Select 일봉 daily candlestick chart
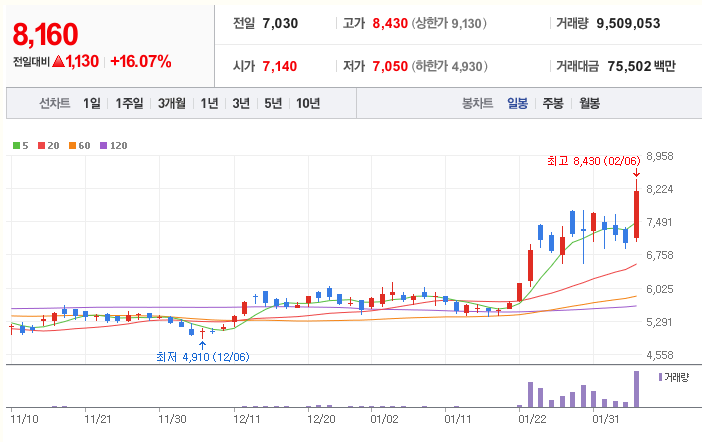Viewport: 702px width, 442px height. [518, 103]
